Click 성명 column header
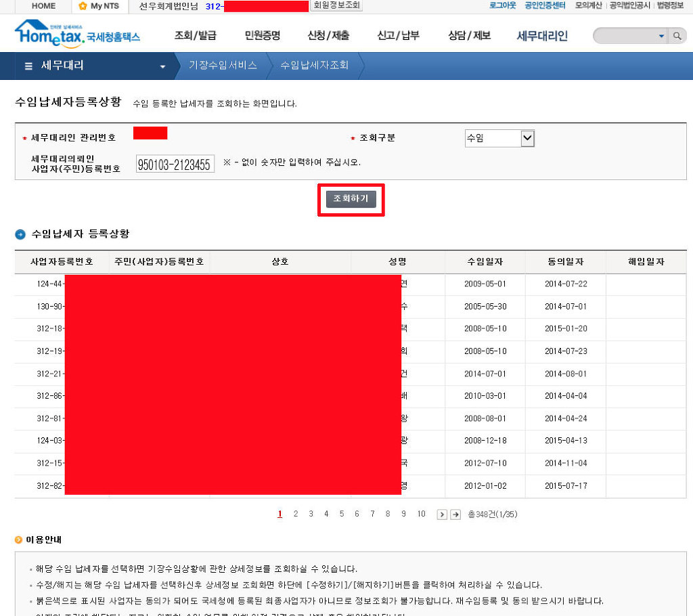Screen dimensions: 693x616 click(397, 262)
